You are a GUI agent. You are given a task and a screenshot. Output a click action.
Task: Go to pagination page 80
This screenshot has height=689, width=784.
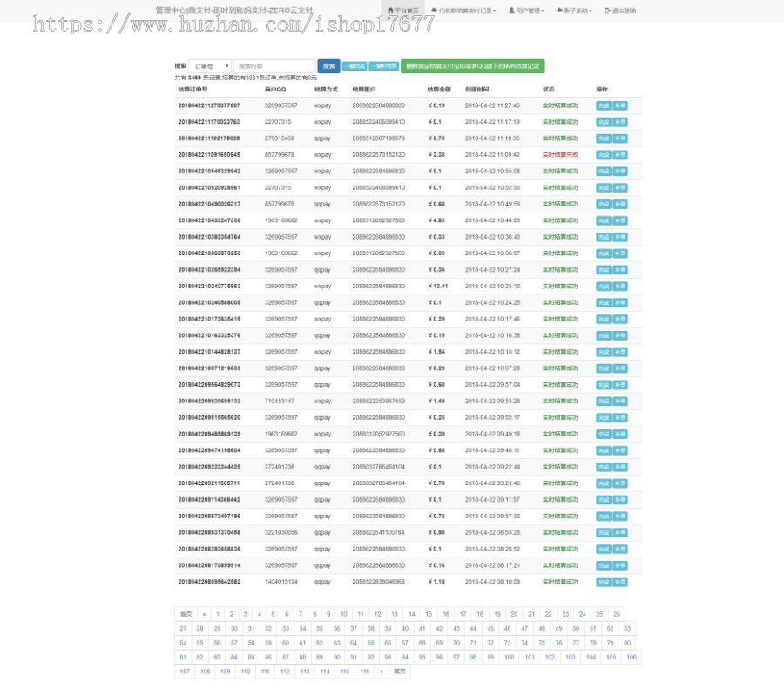[627, 643]
